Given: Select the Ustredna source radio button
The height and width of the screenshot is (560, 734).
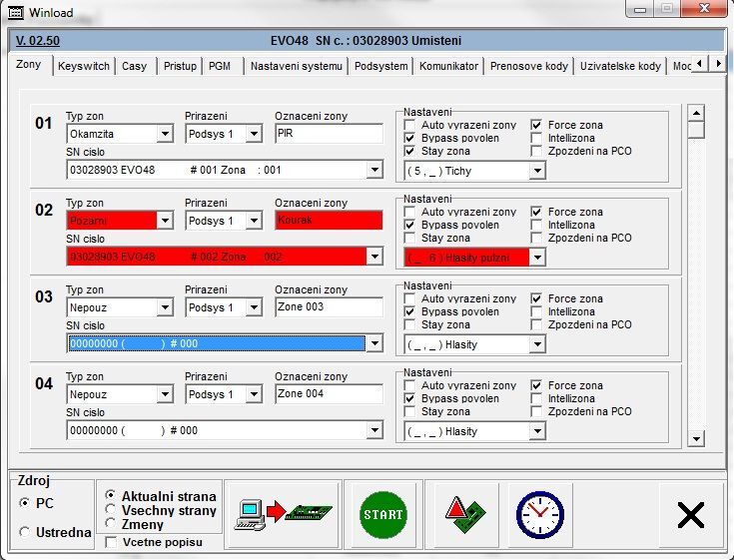Looking at the screenshot, I should coord(25,533).
